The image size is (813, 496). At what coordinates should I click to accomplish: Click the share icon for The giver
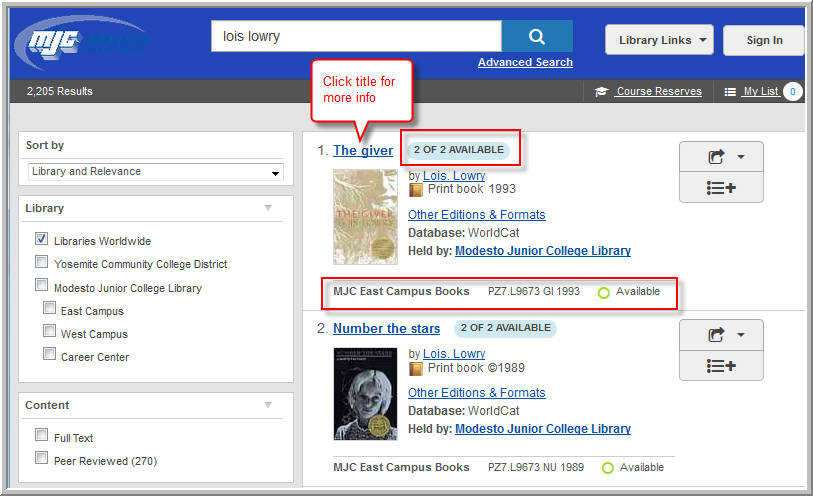[716, 157]
